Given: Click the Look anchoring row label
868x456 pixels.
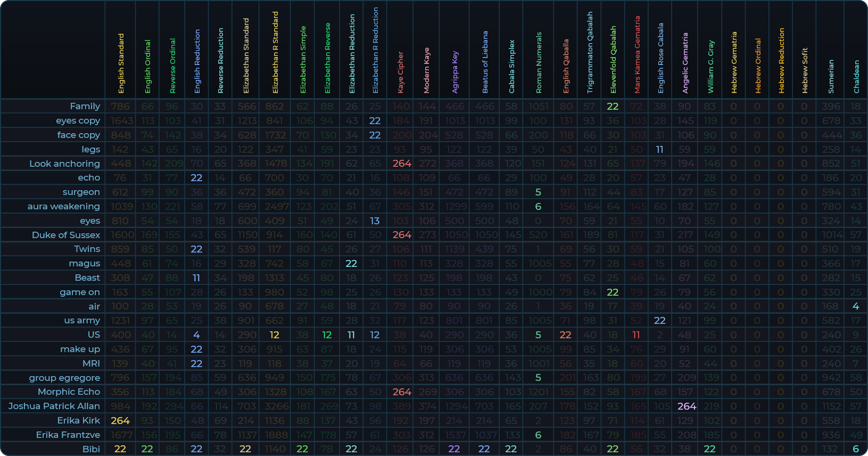Looking at the screenshot, I should 64,164.
